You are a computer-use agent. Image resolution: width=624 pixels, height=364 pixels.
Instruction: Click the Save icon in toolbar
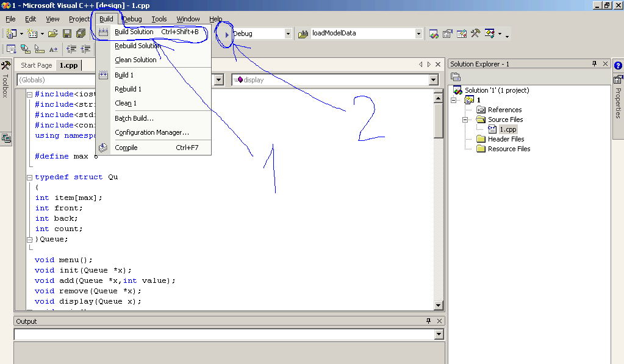[x=67, y=34]
